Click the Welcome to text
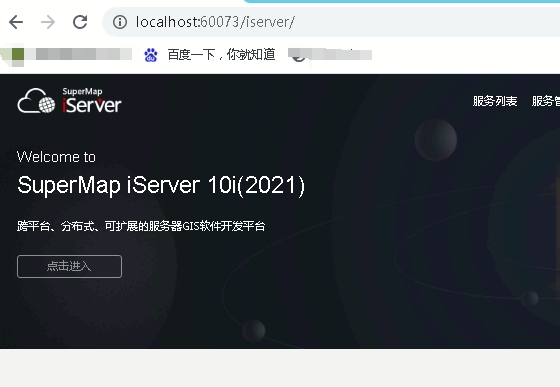560x387 pixels. pyautogui.click(x=56, y=157)
